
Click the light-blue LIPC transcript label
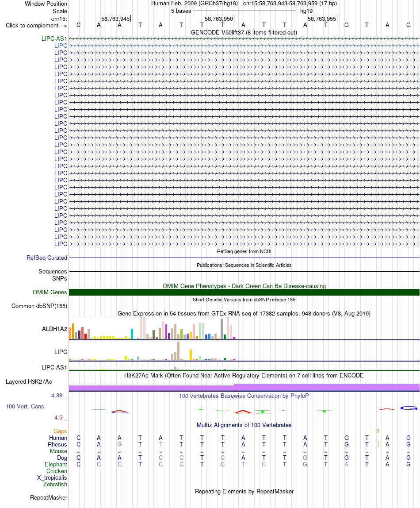pos(61,46)
